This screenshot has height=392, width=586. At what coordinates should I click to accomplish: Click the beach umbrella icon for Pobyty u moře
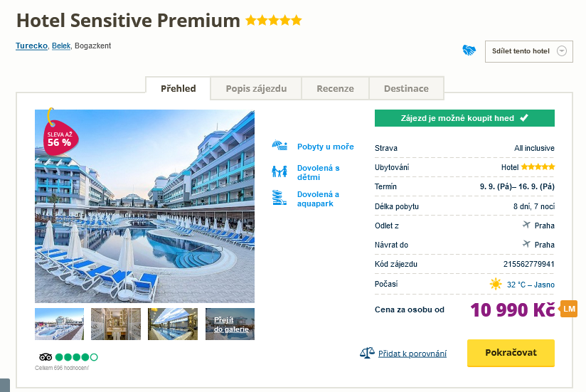click(x=279, y=146)
